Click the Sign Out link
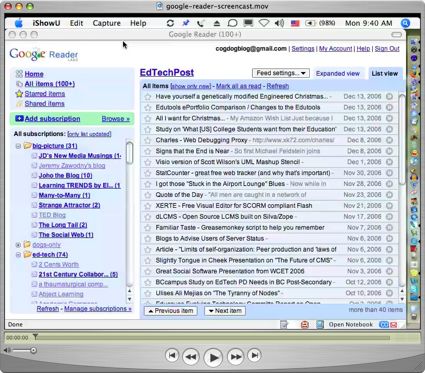425x373 pixels. pyautogui.click(x=387, y=49)
